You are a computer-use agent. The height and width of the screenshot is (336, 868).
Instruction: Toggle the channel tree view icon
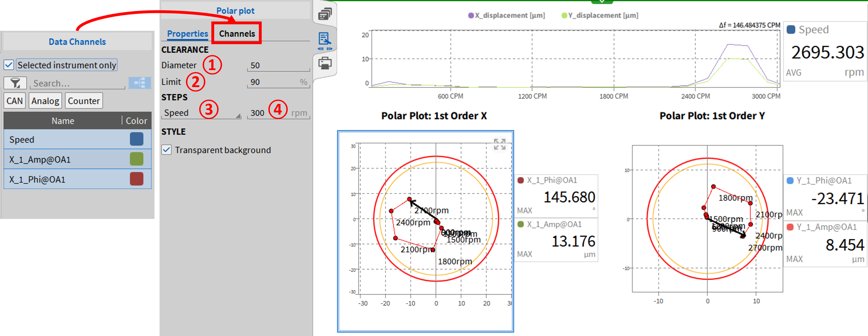click(140, 83)
